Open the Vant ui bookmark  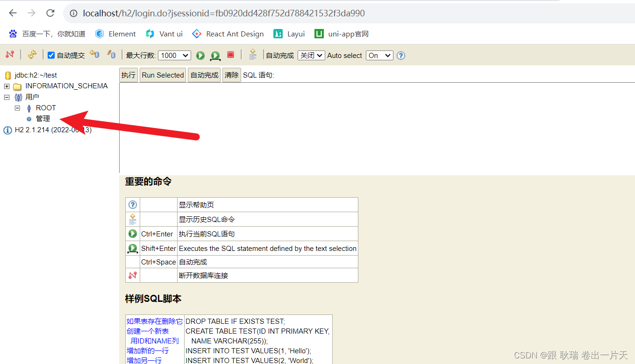164,34
